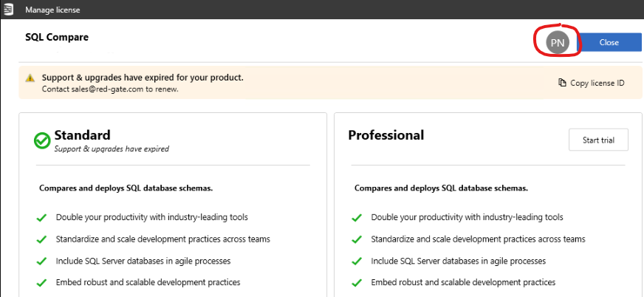
Task: Click Standard's checkmark for Embed robust practices
Action: [41, 283]
